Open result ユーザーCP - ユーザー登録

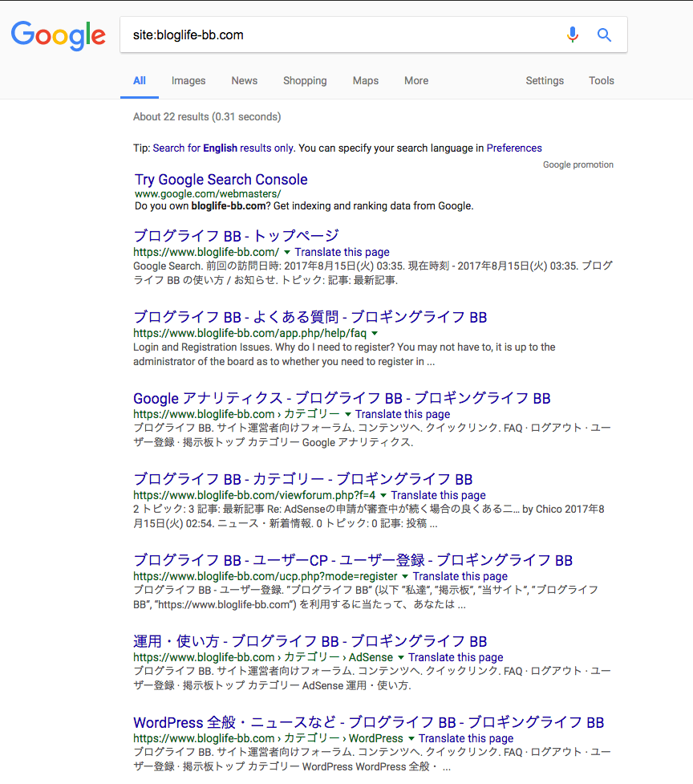[353, 560]
